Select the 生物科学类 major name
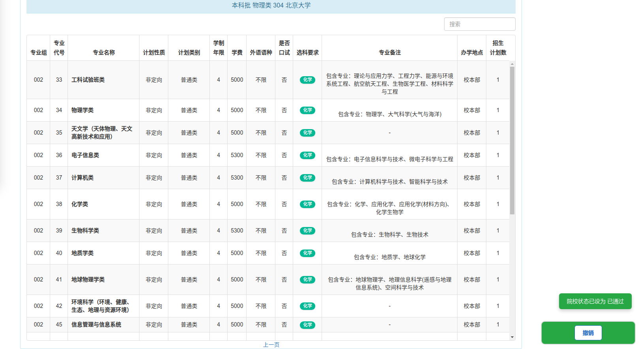This screenshot has width=644, height=349. (x=85, y=231)
